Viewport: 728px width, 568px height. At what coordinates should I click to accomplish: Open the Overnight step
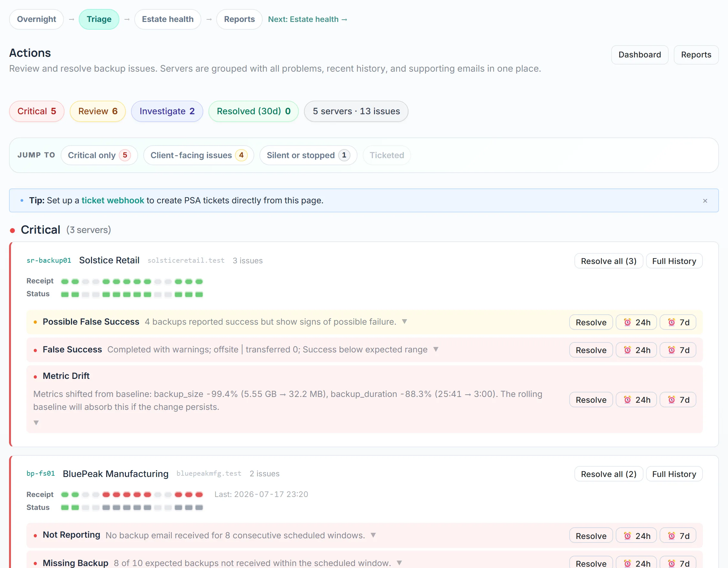pyautogui.click(x=36, y=19)
